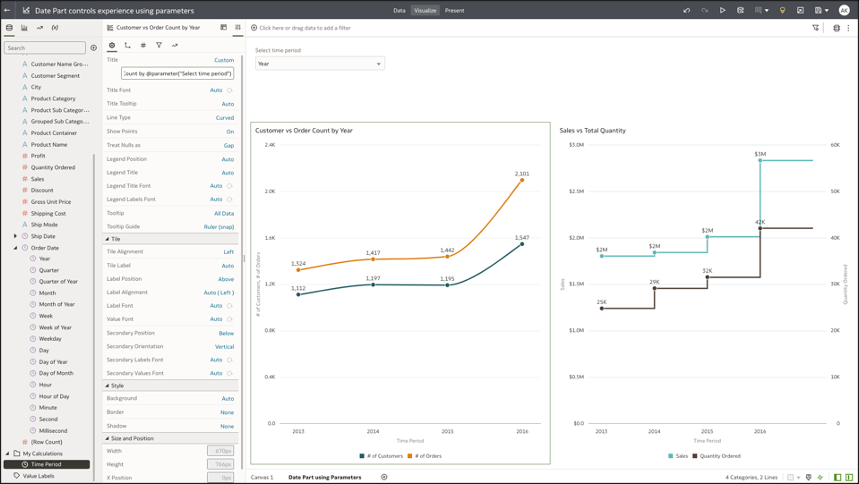
Task: Open the Select time period dropdown
Action: coord(319,64)
